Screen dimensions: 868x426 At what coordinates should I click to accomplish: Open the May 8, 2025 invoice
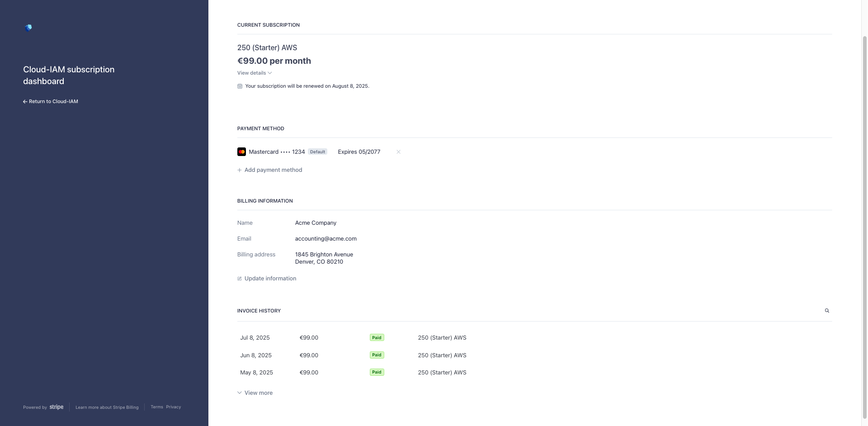pos(534,373)
